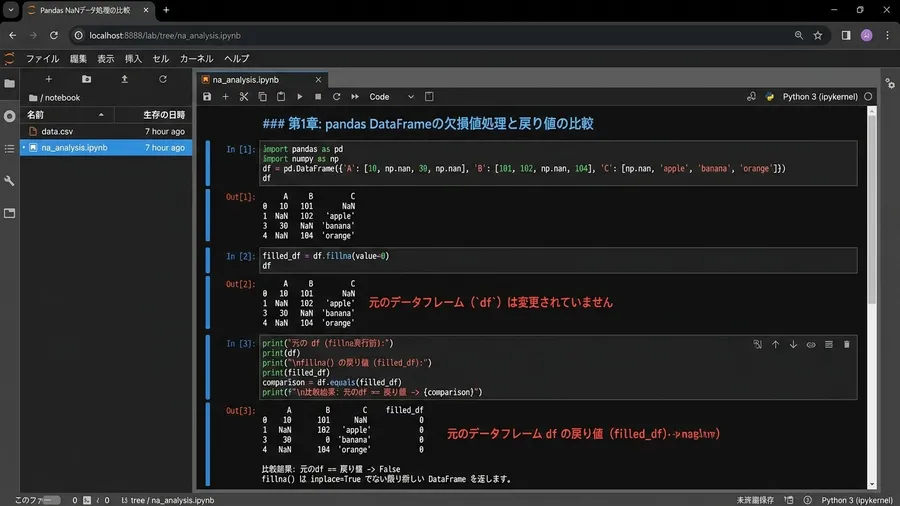Sort files by 生存の日時 column
The height and width of the screenshot is (506, 900).
tap(153, 115)
